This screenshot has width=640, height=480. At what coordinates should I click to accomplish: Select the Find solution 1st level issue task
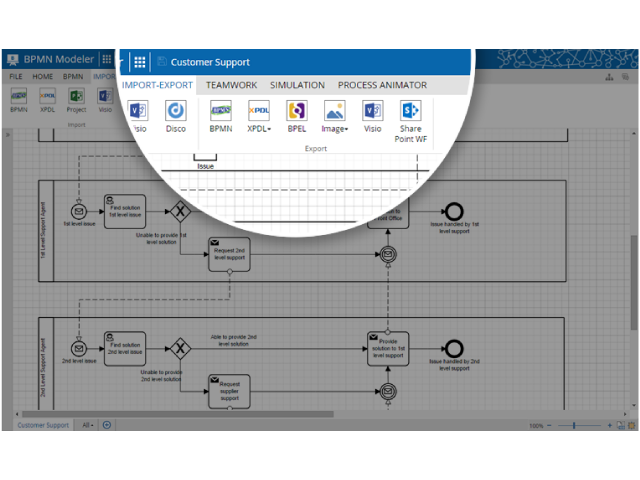pos(125,211)
